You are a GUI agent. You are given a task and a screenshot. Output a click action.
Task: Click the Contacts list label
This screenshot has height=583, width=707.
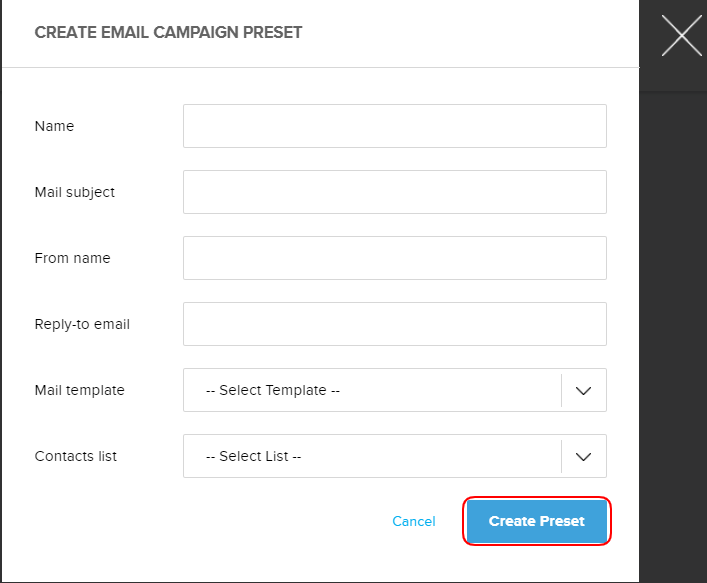click(x=75, y=456)
